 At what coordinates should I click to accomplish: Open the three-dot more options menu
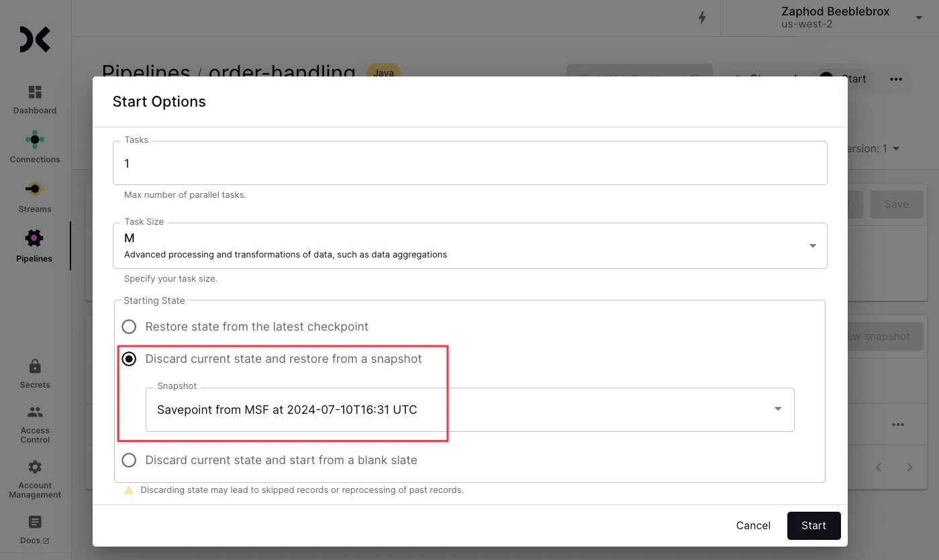[895, 79]
